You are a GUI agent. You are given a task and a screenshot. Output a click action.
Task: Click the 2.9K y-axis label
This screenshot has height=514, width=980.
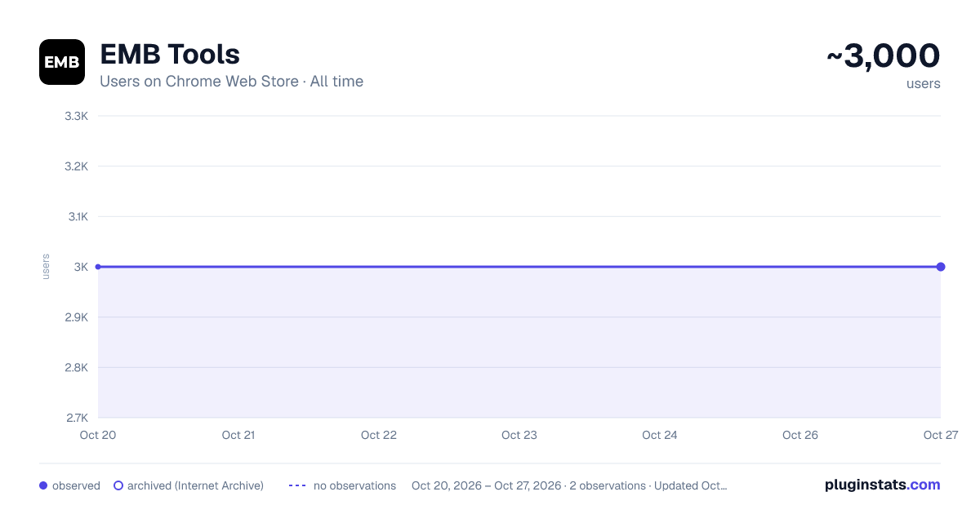click(76, 317)
